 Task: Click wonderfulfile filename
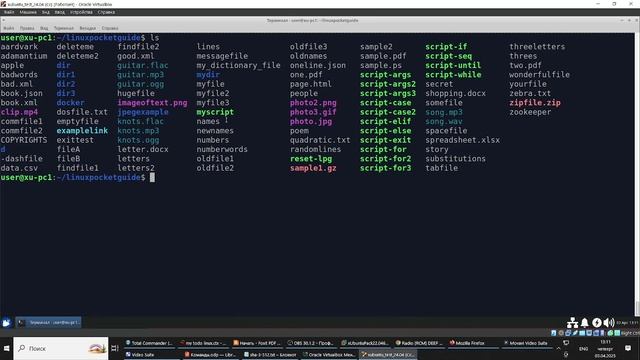pyautogui.click(x=539, y=75)
